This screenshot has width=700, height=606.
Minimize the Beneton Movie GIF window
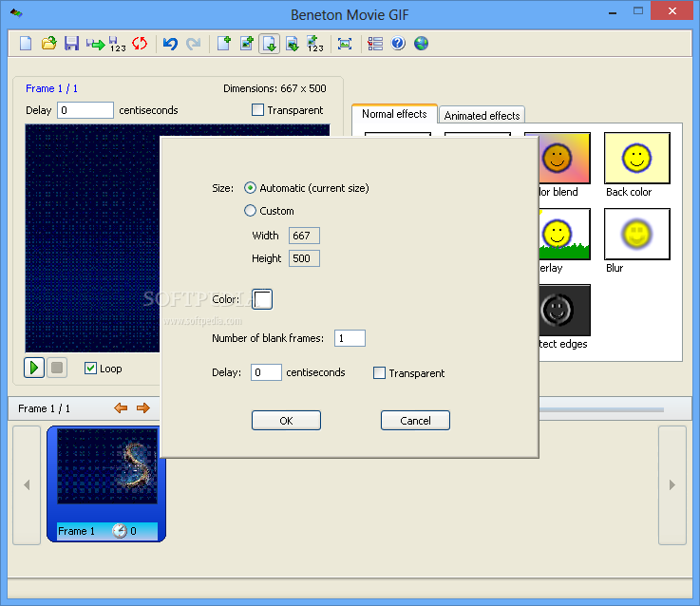[613, 11]
